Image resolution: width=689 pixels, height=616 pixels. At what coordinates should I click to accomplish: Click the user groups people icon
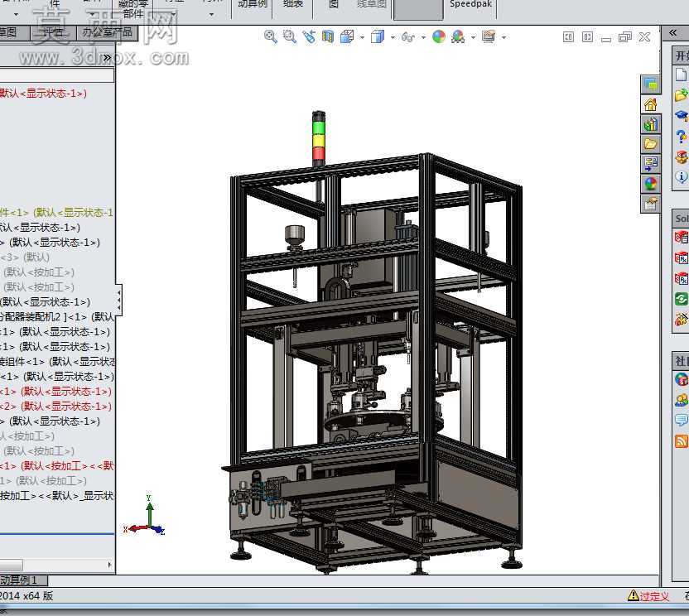click(x=681, y=400)
